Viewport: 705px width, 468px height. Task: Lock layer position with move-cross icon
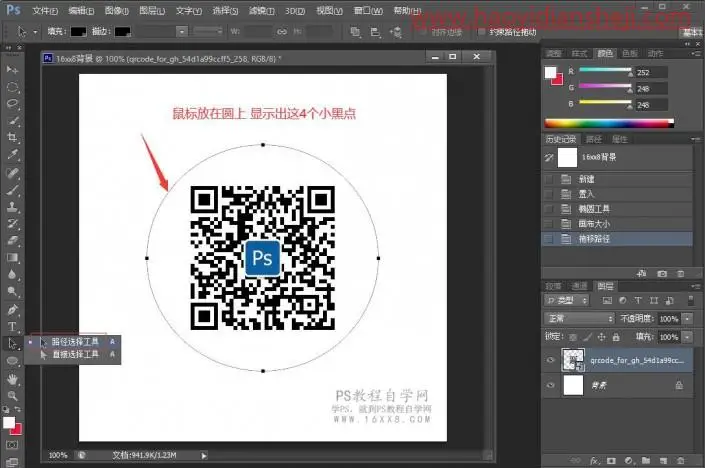pos(602,337)
